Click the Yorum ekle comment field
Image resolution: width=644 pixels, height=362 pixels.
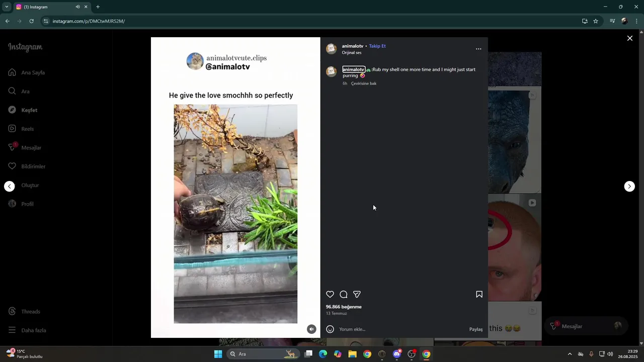402,329
